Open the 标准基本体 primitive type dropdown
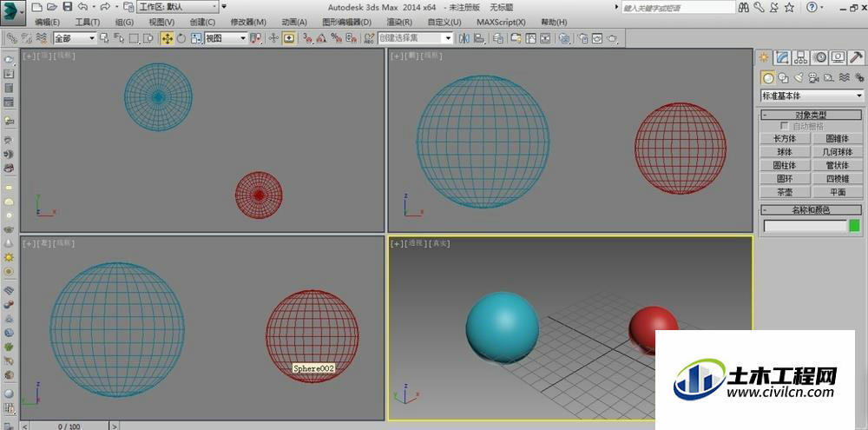Image resolution: width=868 pixels, height=430 pixels. click(x=812, y=96)
